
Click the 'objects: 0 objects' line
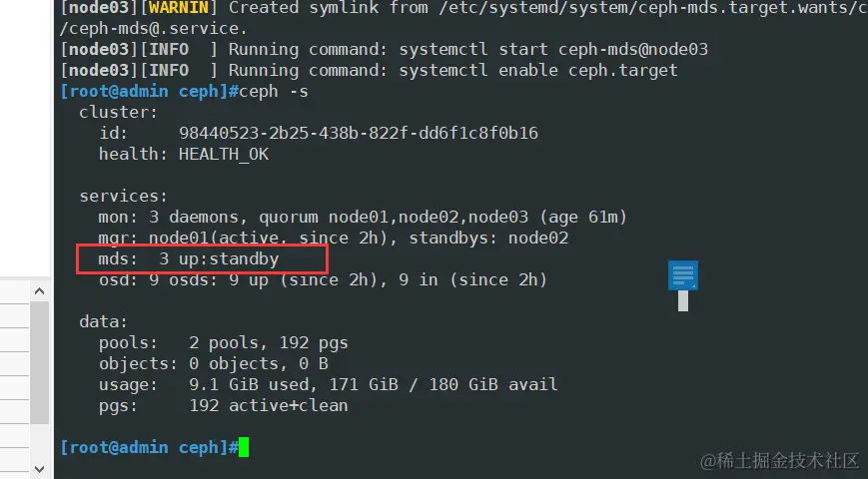click(x=213, y=363)
